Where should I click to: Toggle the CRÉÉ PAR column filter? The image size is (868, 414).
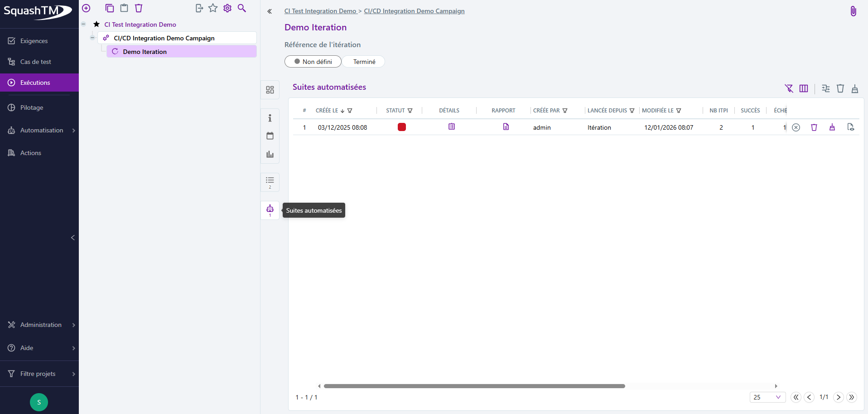click(x=565, y=111)
